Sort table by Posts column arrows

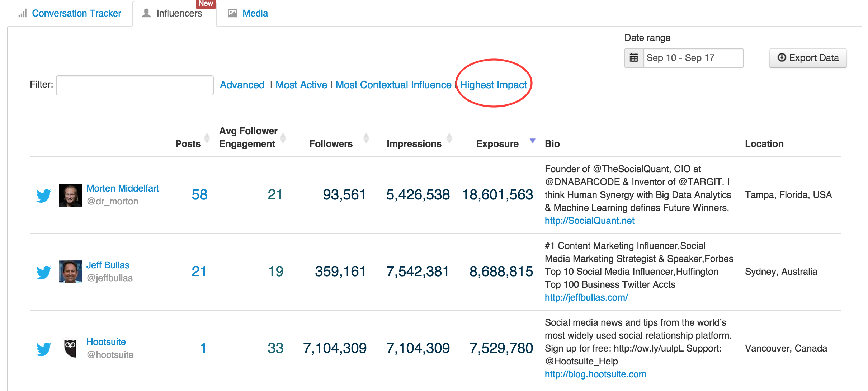[207, 138]
